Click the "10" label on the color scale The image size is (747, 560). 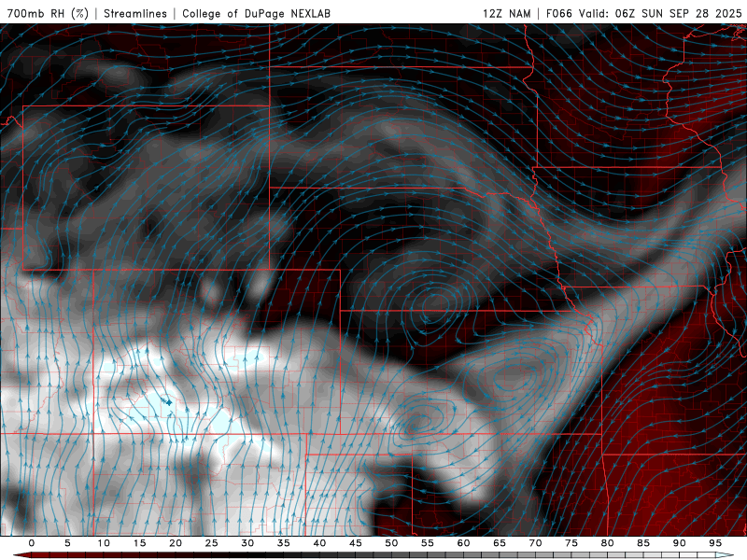104,543
